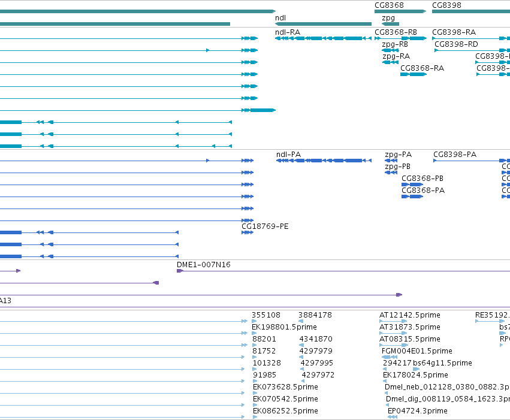The image size is (510, 420).
Task: Select EST label 91985
Action: 264,375
